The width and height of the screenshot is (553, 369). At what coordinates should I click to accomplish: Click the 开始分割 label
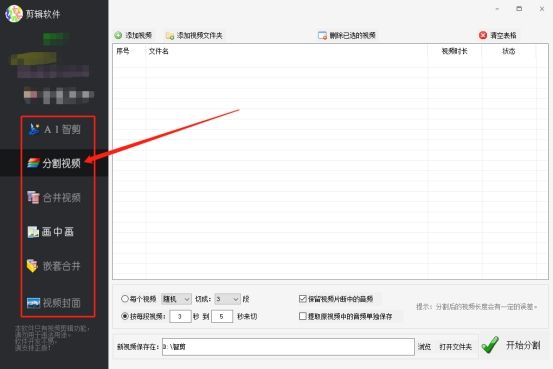pyautogui.click(x=523, y=345)
